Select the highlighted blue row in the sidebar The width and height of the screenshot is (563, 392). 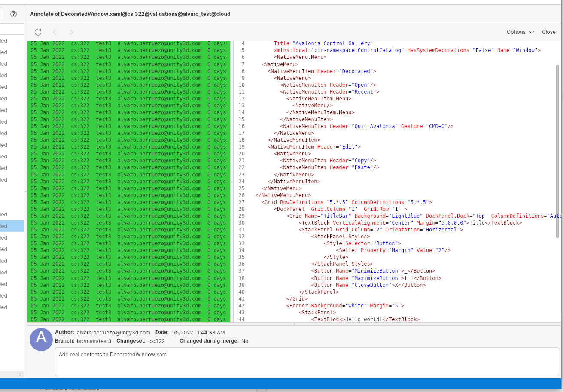[x=12, y=226]
